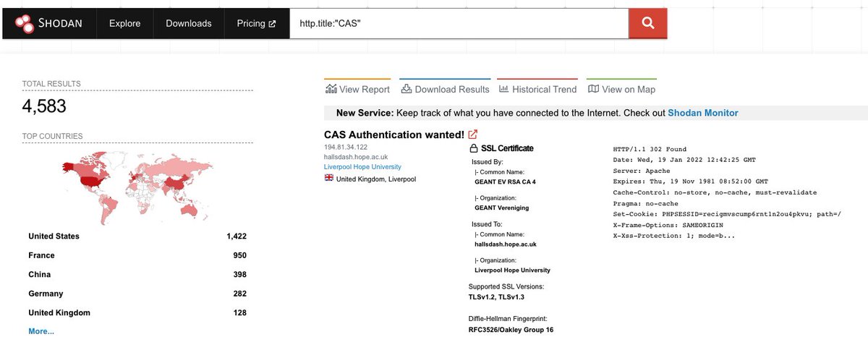Image resolution: width=868 pixels, height=350 pixels.
Task: Open the Shodan Monitor link
Action: pos(703,113)
